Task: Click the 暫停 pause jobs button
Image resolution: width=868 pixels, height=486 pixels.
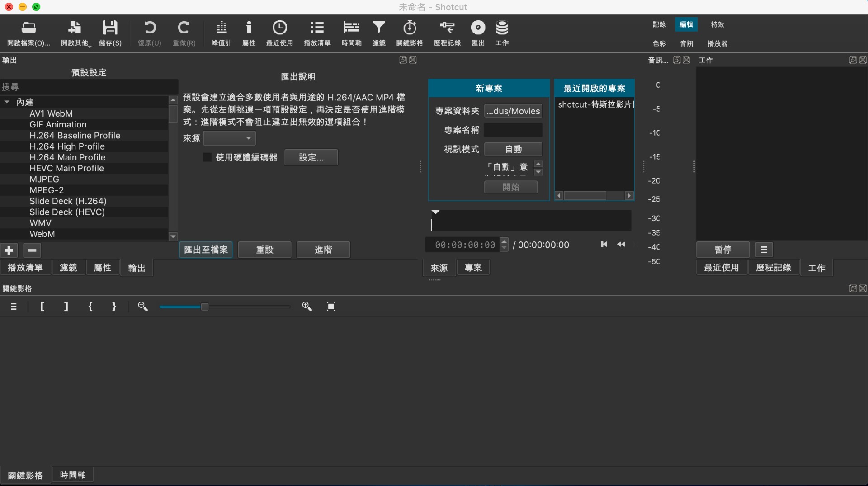Action: tap(723, 250)
